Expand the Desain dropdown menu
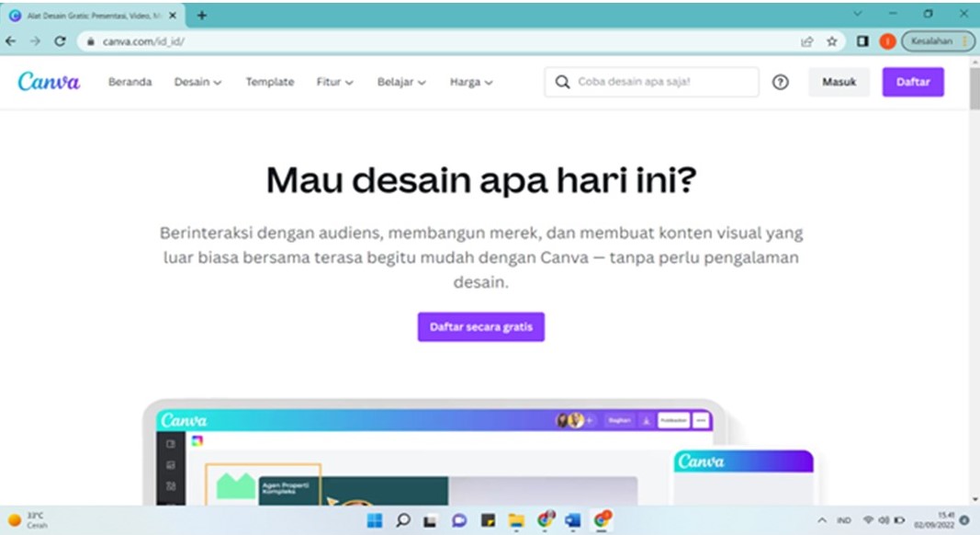This screenshot has height=535, width=980. [197, 82]
